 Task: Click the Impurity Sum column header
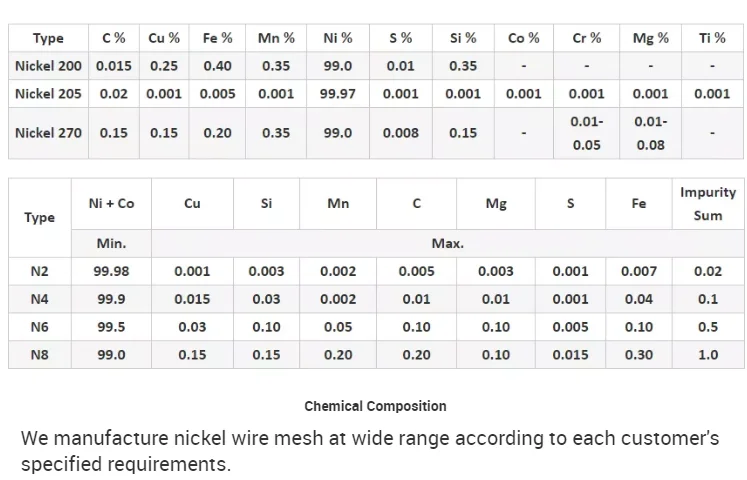(x=708, y=203)
